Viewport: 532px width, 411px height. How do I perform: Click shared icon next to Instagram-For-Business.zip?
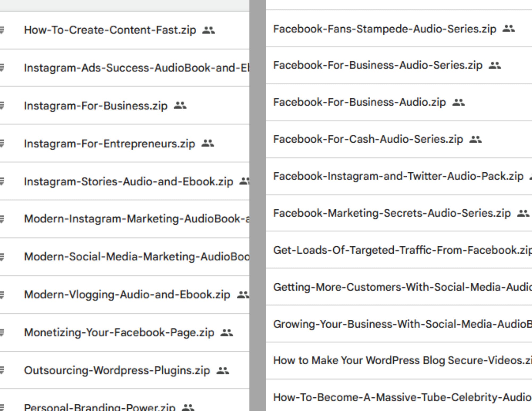(x=180, y=106)
